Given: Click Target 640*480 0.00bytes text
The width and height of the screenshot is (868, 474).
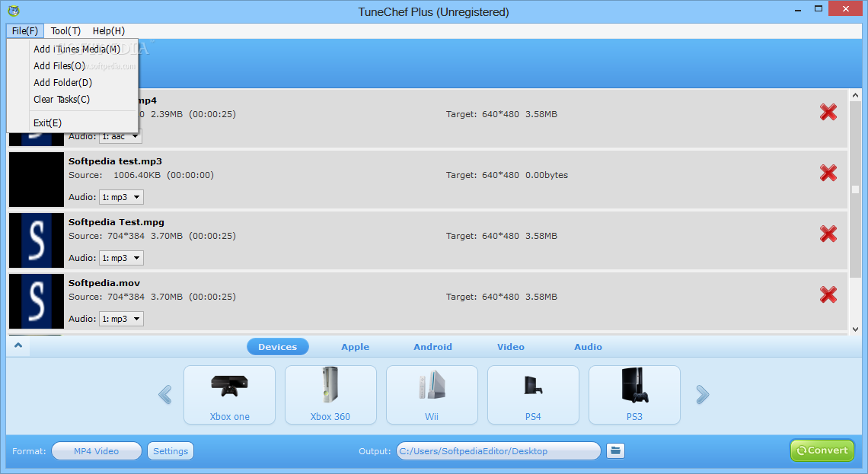Looking at the screenshot, I should [x=507, y=175].
